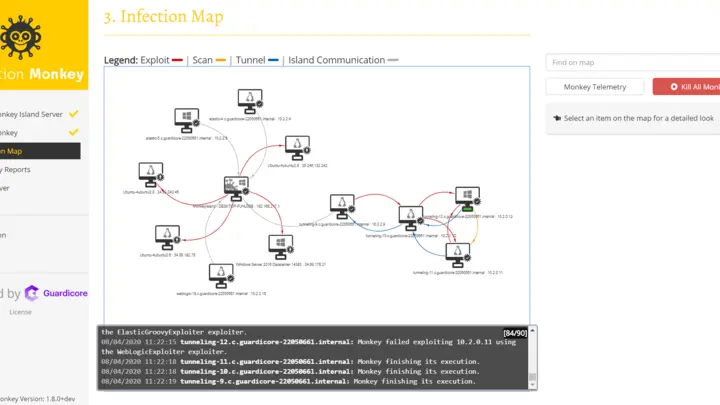
Task: Click the tunneling-11 Linux node
Action: pyautogui.click(x=457, y=254)
